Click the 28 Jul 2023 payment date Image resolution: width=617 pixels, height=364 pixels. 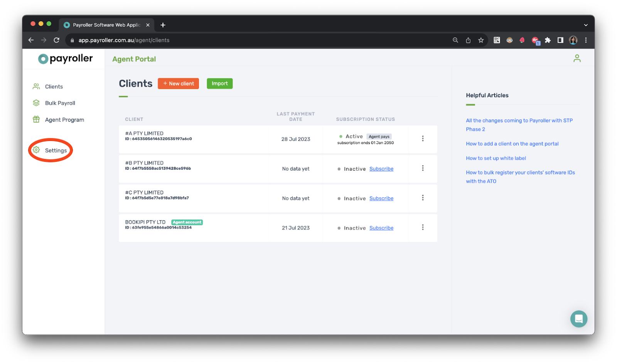pos(296,139)
